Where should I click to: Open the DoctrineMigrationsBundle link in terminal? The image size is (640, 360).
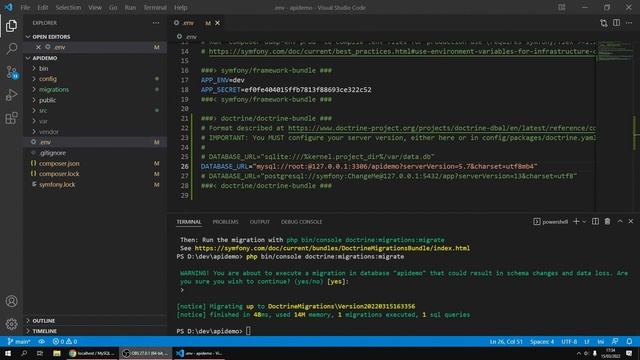(x=332, y=248)
